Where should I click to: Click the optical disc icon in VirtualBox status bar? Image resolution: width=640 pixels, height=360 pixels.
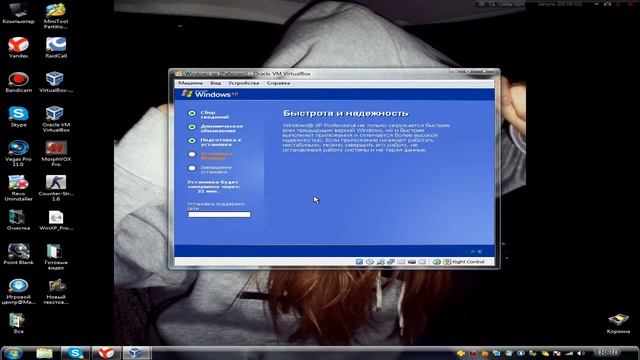(x=370, y=262)
